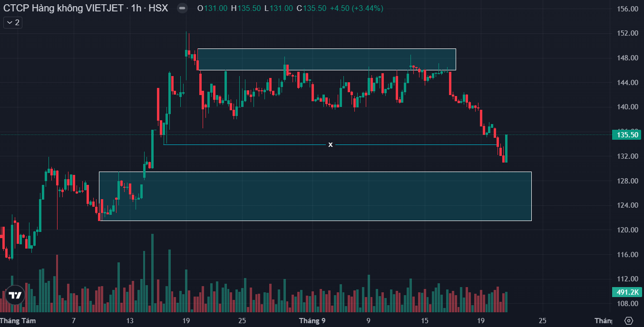This screenshot has width=644, height=327.
Task: Click the TradingView logo icon
Action: pos(15,295)
